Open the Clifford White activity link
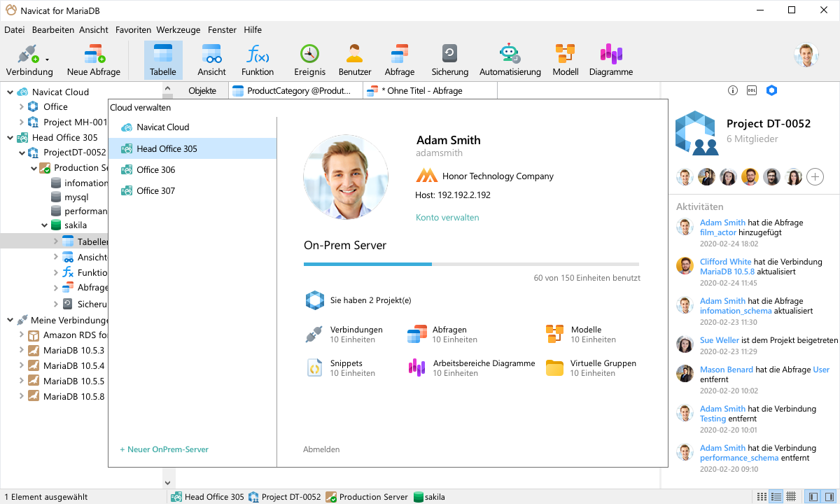Screen dimensions: 840x504 click(x=727, y=262)
